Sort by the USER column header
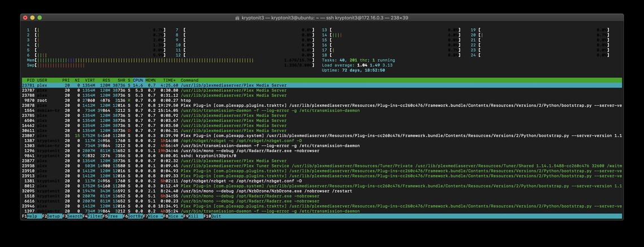 42,81
